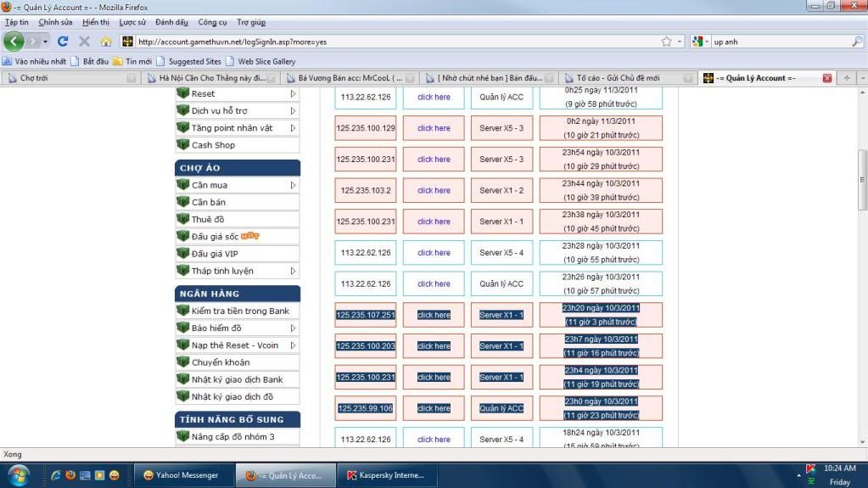The image size is (868, 488).
Task: Open Công cụ menu
Action: [213, 22]
